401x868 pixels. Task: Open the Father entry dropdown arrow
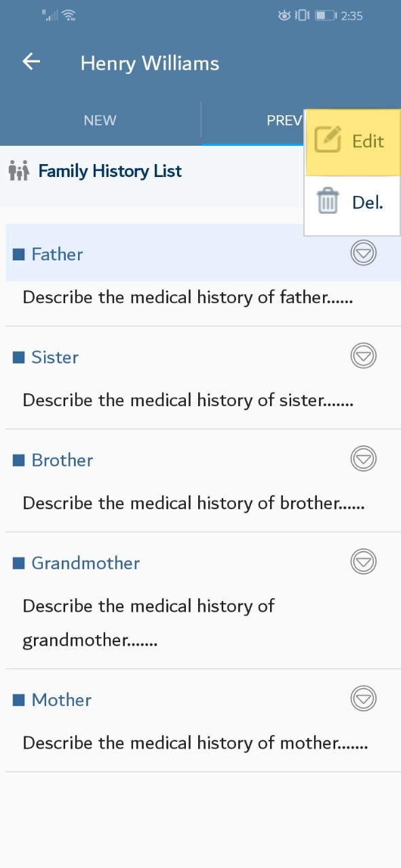(364, 253)
